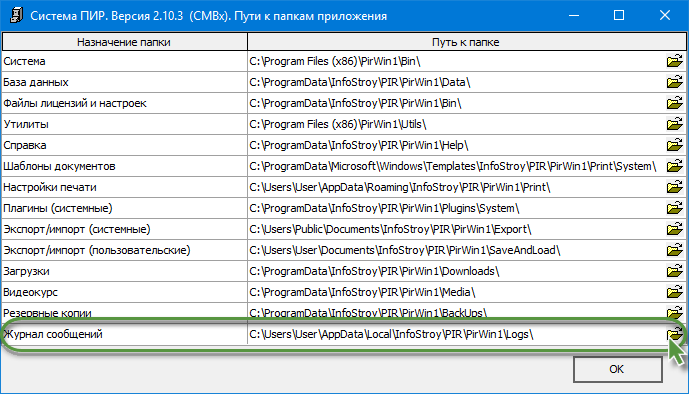
Task: Click path ending with PirWin1\Export\
Action: 391,229
